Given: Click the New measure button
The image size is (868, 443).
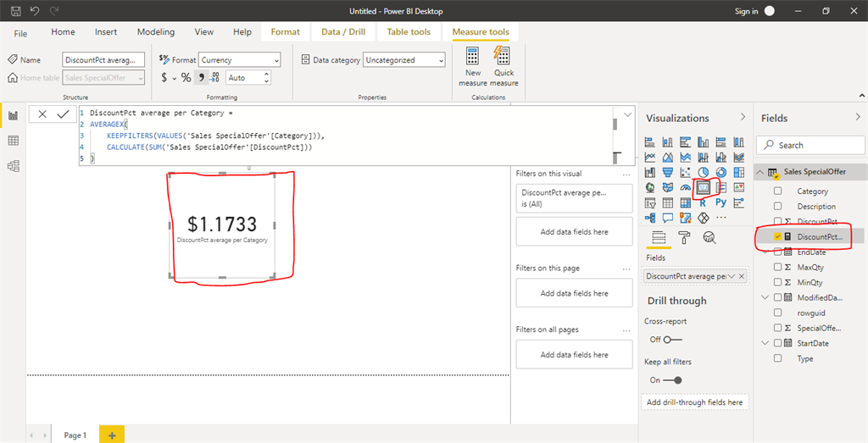Looking at the screenshot, I should (473, 68).
